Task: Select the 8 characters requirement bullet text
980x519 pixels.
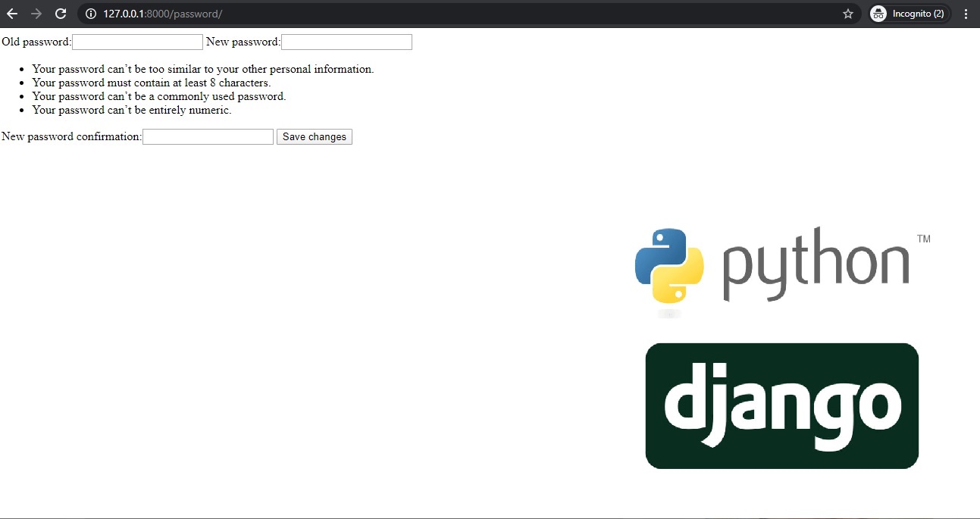Action: pos(151,83)
